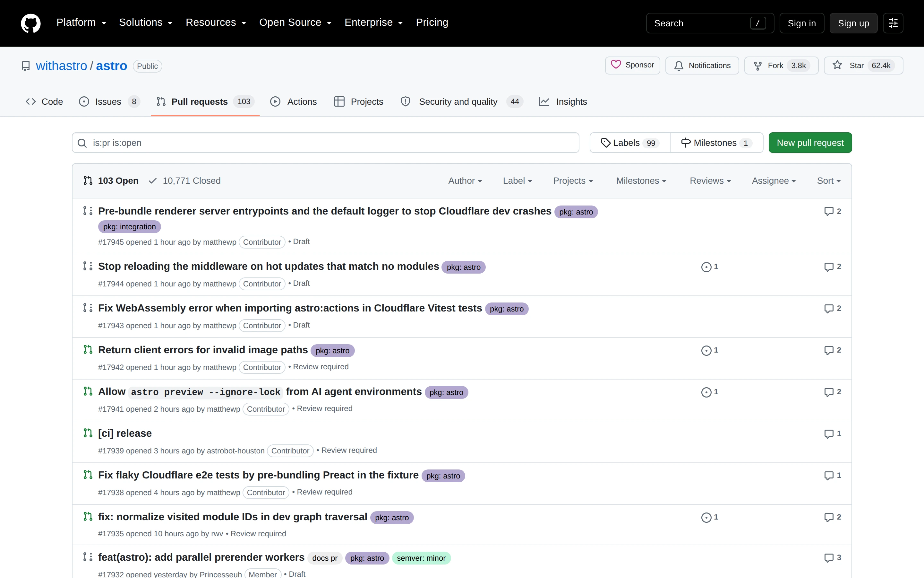The width and height of the screenshot is (924, 578).
Task: Select the Pull requests tab
Action: coord(205,102)
